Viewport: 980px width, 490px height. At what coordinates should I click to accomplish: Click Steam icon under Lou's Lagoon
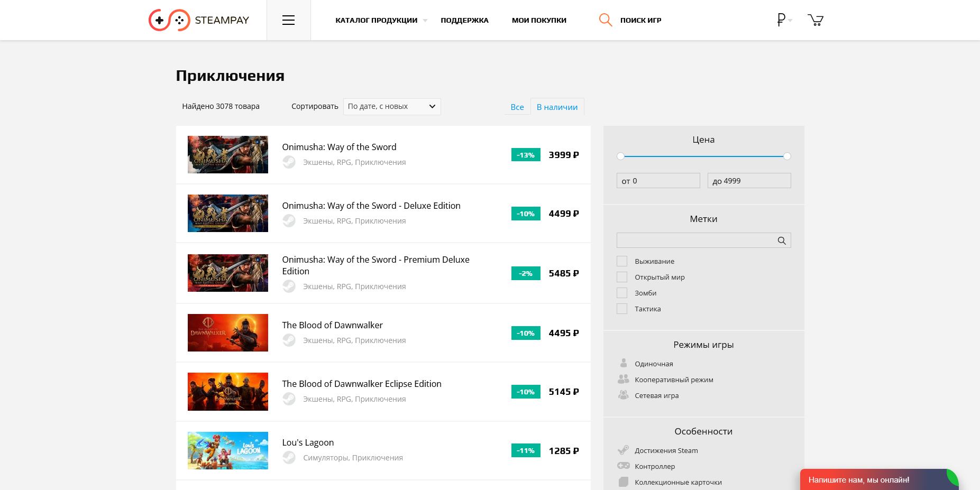[x=289, y=457]
